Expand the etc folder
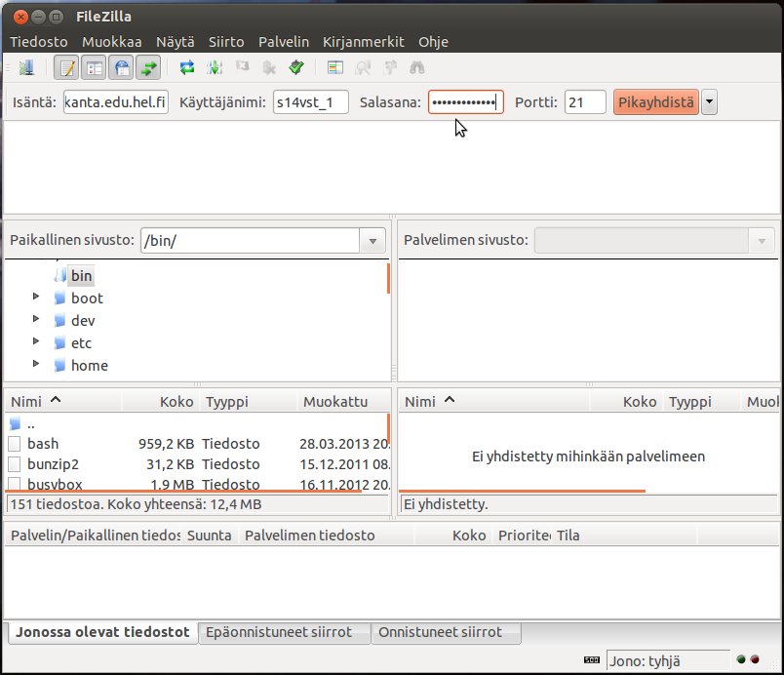Screen dimensions: 784x675 [x=36, y=341]
